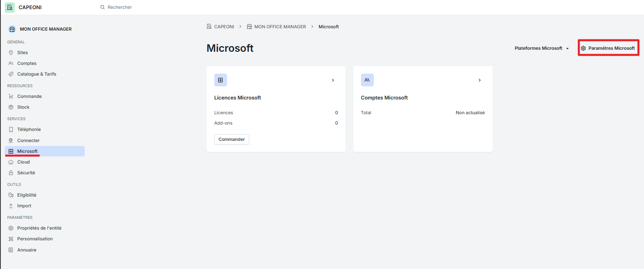Click the Connecter globe icon
The width and height of the screenshot is (644, 269).
pyautogui.click(x=11, y=140)
